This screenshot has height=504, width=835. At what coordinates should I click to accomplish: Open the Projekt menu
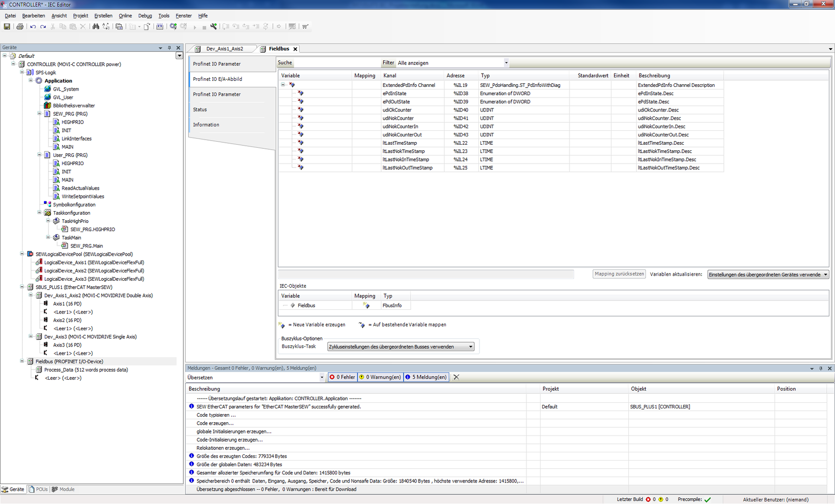[80, 16]
